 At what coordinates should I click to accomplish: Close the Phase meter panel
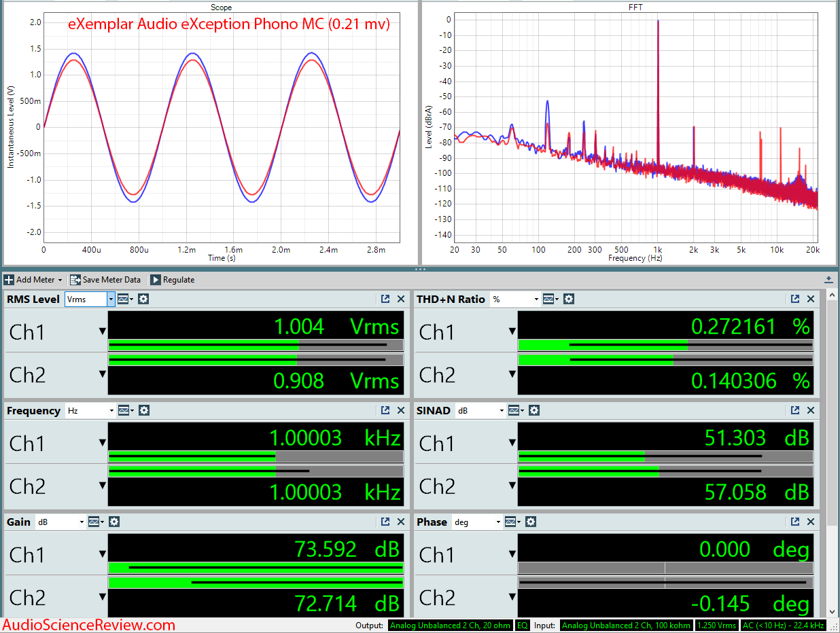point(811,522)
